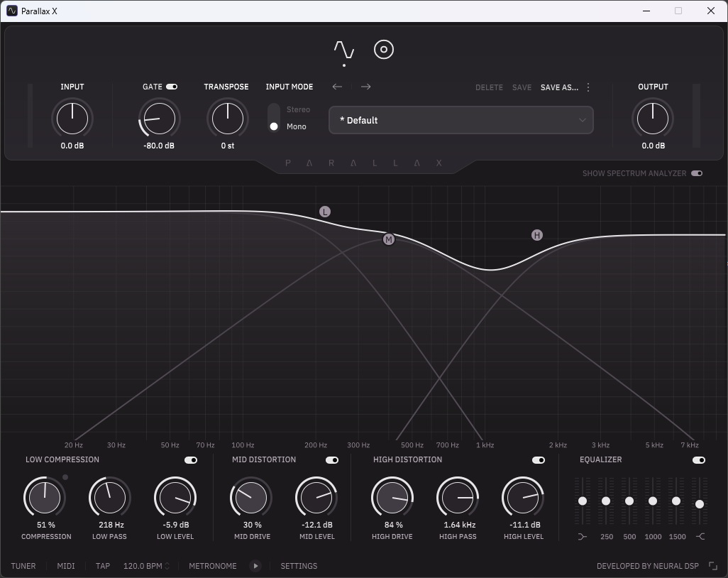Expand the preset list chevron arrow
The image size is (728, 578).
pyautogui.click(x=583, y=120)
